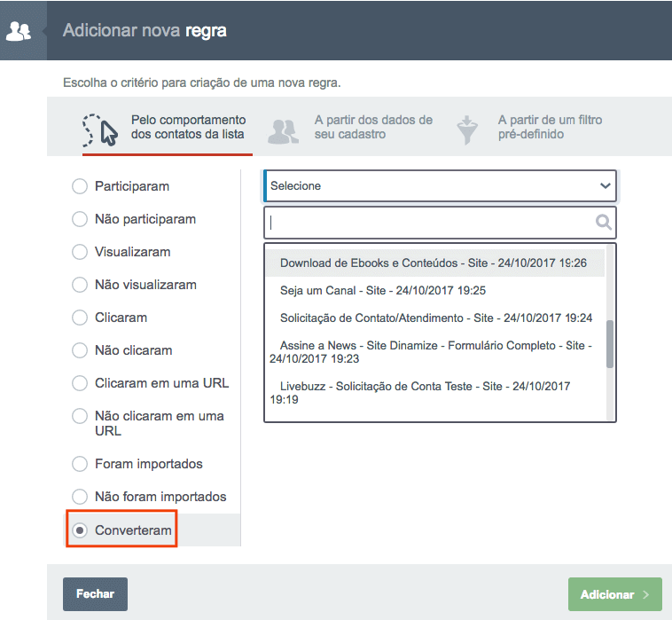The image size is (672, 620).
Task: Select Solicitação de Contato/Atendimento list entry
Action: tap(435, 318)
